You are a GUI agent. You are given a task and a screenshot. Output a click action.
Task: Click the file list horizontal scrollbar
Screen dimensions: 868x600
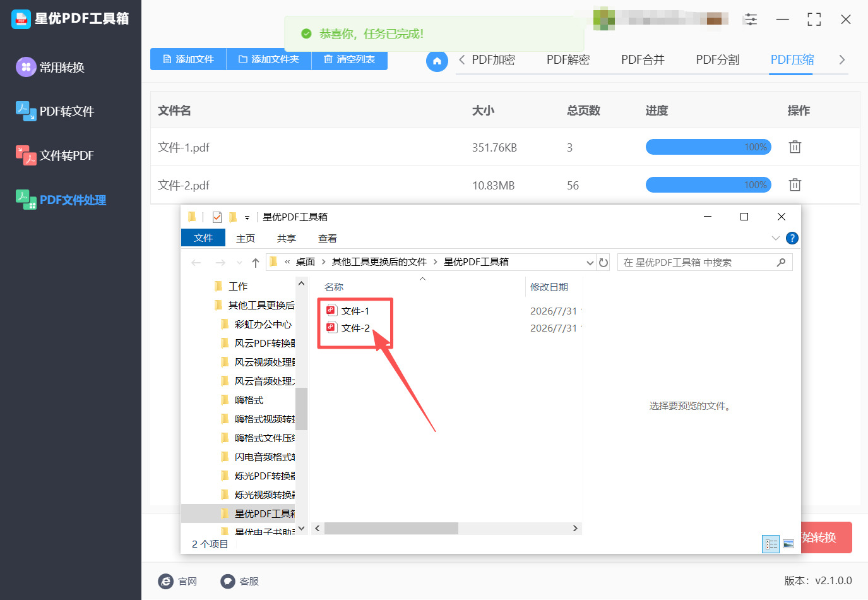(391, 529)
